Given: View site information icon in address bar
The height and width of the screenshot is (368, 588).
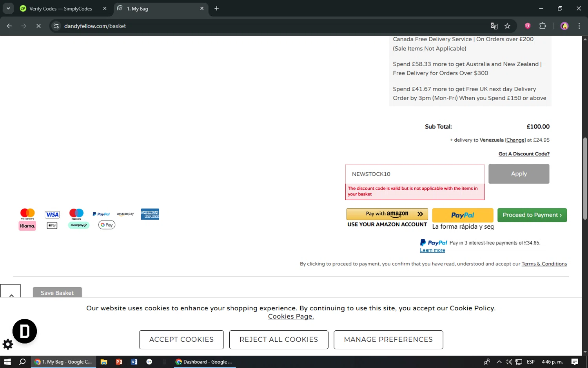Looking at the screenshot, I should pyautogui.click(x=56, y=26).
